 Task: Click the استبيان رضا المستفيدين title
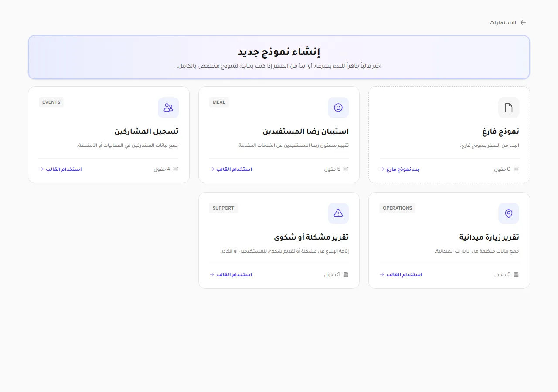point(306,132)
